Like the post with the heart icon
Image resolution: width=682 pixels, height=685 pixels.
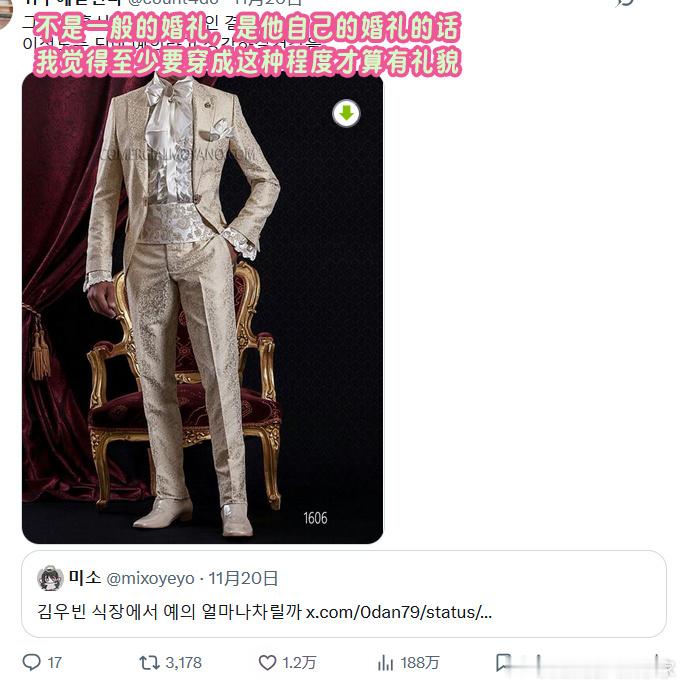pyautogui.click(x=267, y=662)
